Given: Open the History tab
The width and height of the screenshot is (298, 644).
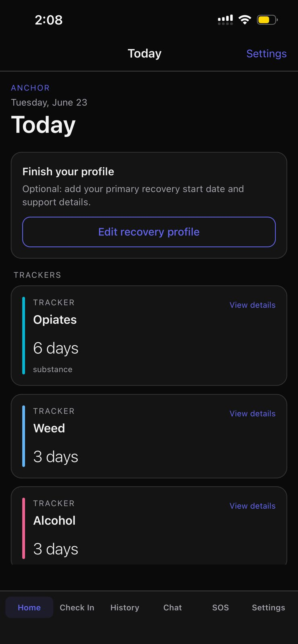Looking at the screenshot, I should click(125, 608).
